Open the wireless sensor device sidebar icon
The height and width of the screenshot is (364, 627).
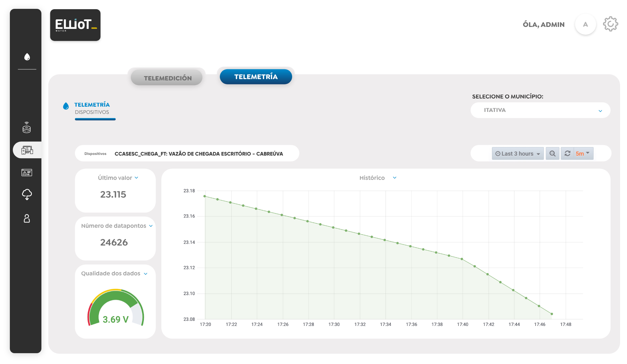[27, 127]
